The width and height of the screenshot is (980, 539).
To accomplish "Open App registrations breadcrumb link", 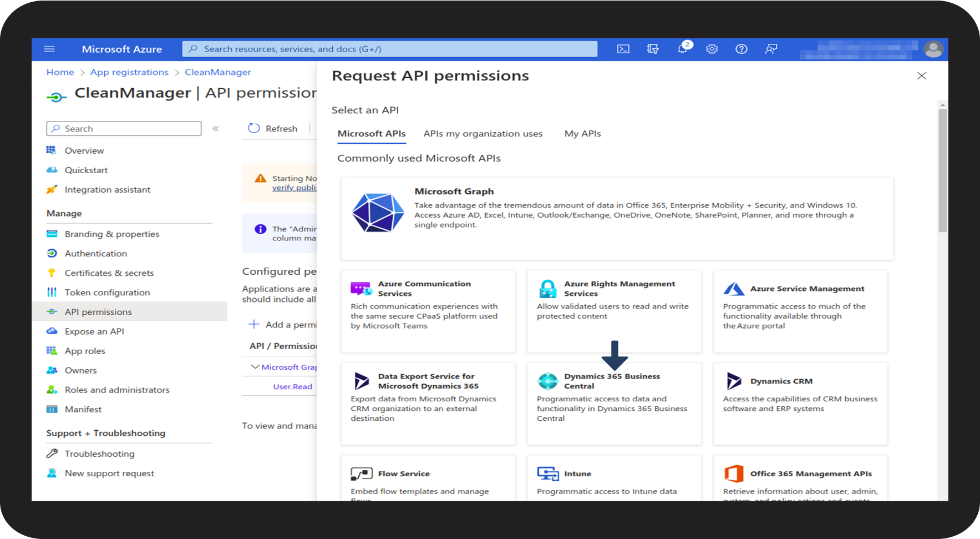I will pyautogui.click(x=129, y=72).
